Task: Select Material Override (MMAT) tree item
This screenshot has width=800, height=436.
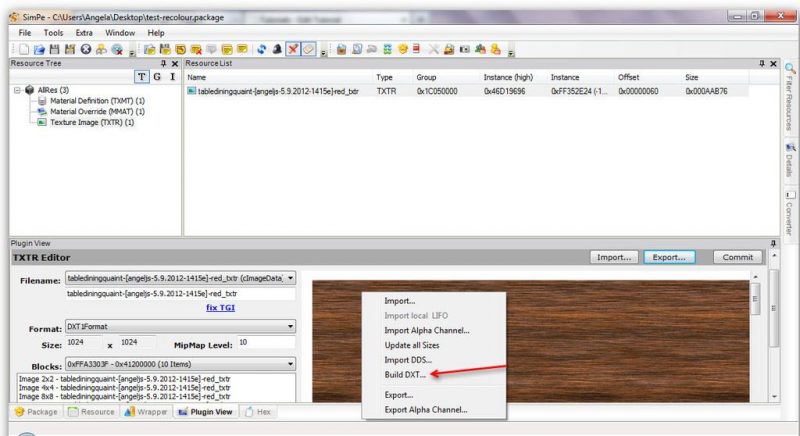Action: click(x=97, y=112)
